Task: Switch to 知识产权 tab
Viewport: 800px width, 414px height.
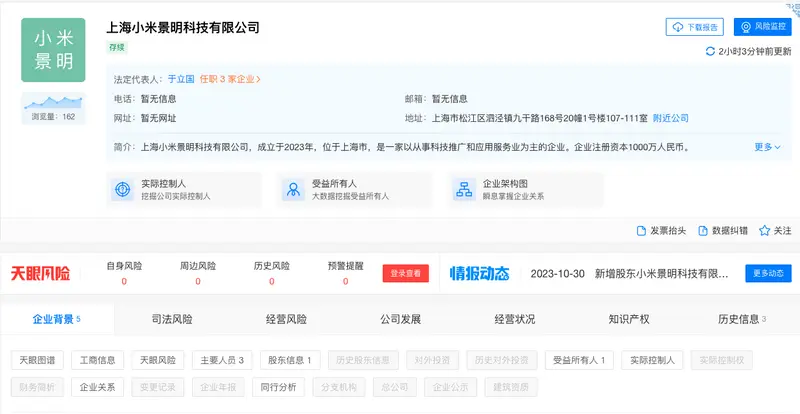Action: [x=629, y=320]
